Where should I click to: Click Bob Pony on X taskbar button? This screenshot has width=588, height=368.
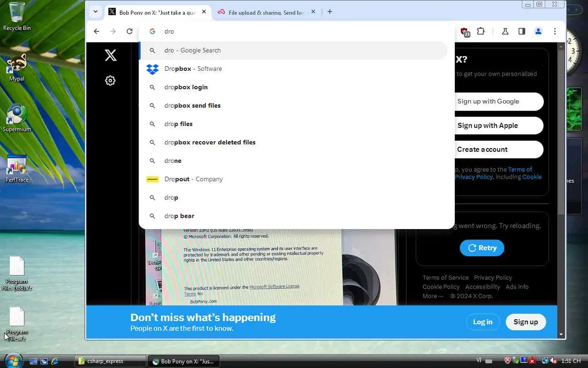[184, 361]
